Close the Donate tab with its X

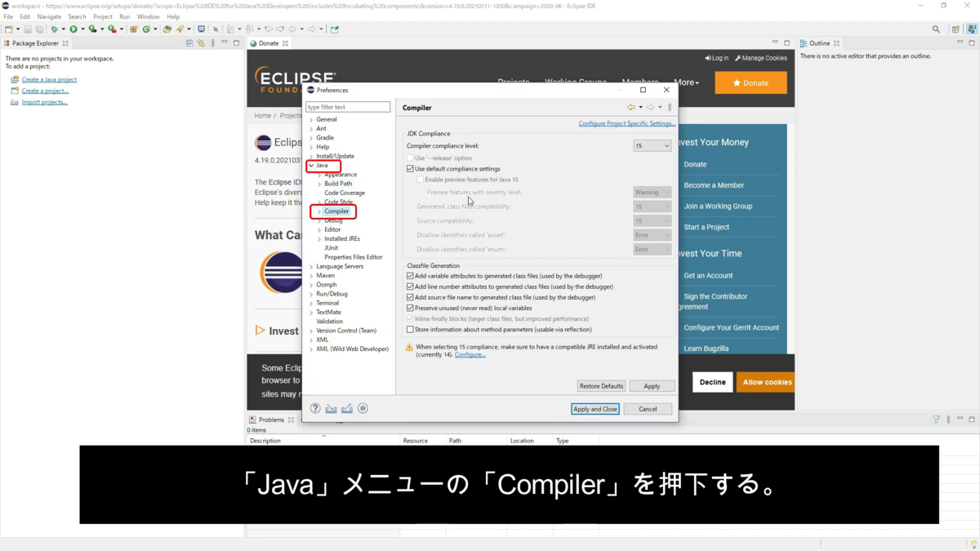coord(285,43)
